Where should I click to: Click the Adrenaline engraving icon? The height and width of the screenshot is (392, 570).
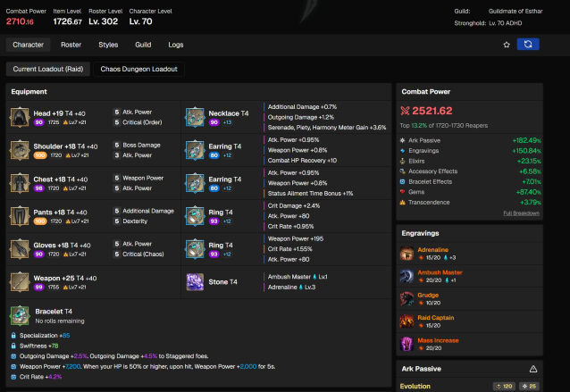pos(407,254)
